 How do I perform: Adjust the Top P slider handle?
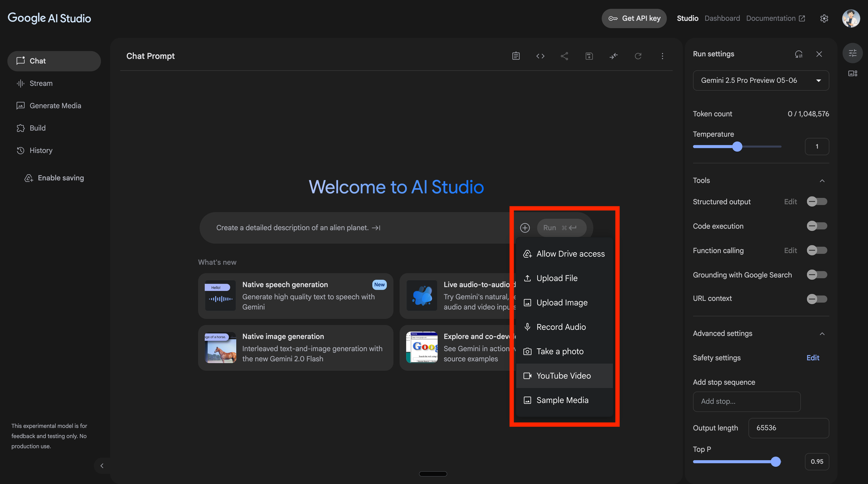(x=776, y=462)
